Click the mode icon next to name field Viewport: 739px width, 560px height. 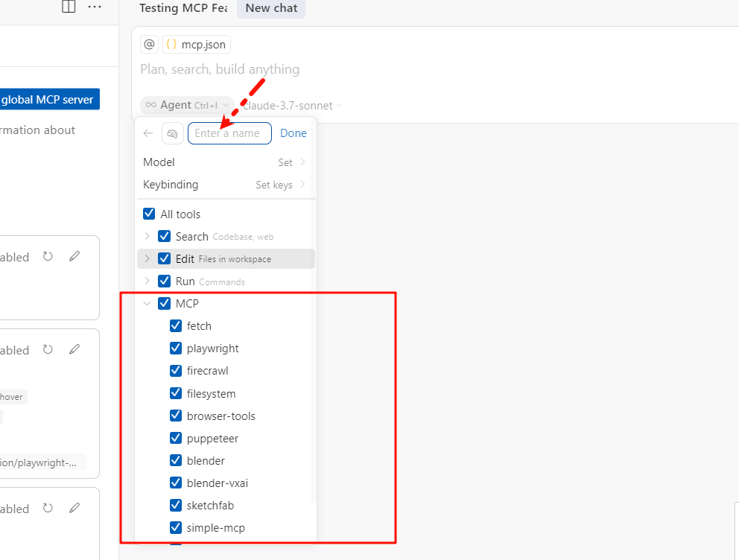(x=173, y=134)
